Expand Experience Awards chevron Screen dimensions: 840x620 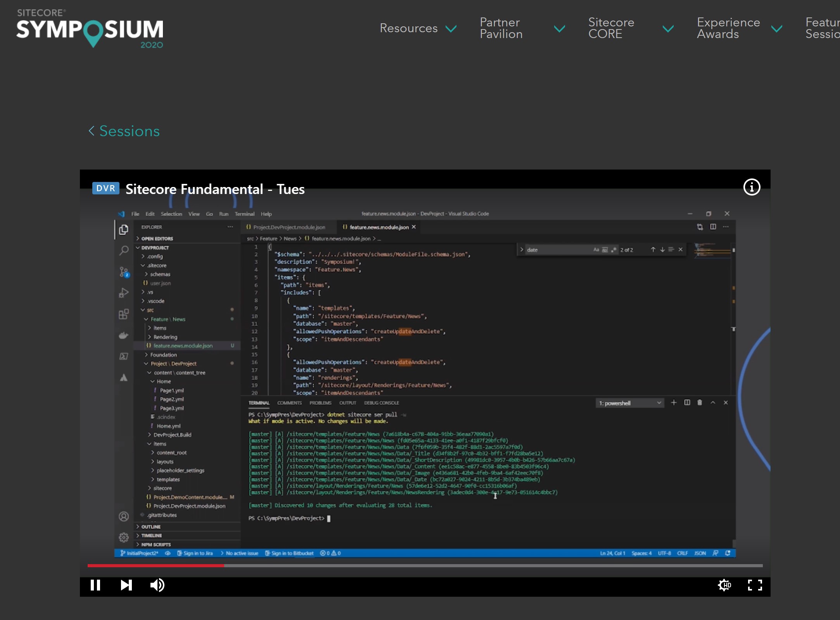(x=776, y=29)
